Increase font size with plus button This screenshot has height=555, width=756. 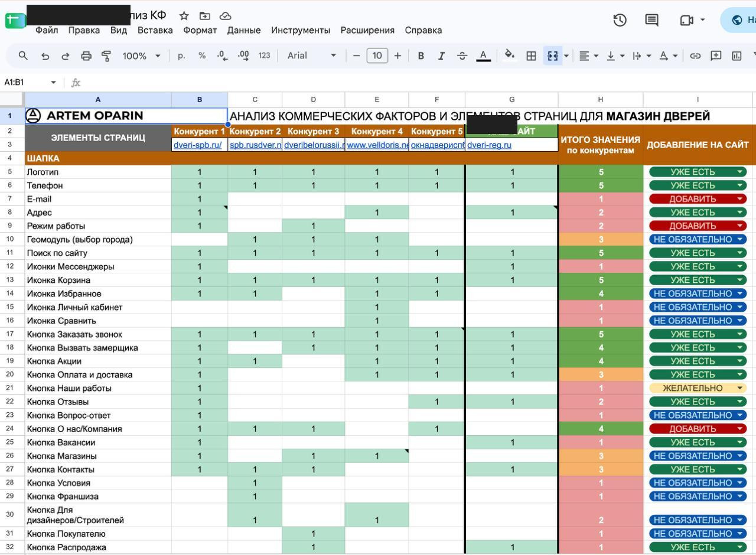[397, 56]
